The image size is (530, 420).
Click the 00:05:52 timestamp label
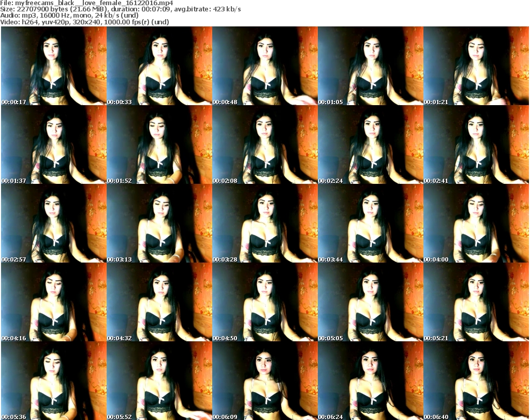click(x=120, y=416)
